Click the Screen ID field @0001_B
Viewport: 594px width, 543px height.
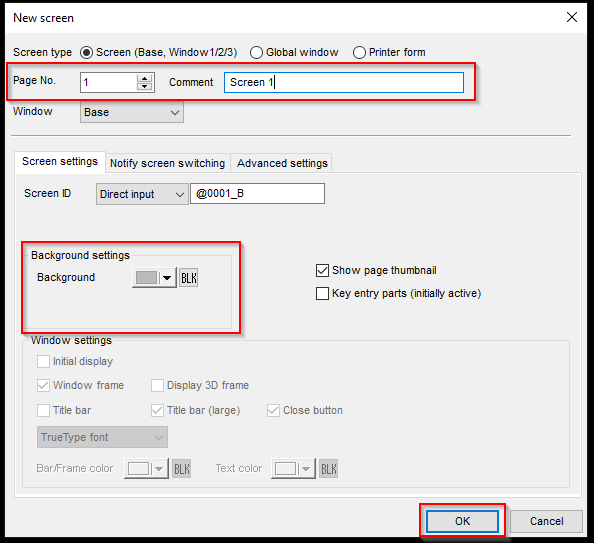257,194
